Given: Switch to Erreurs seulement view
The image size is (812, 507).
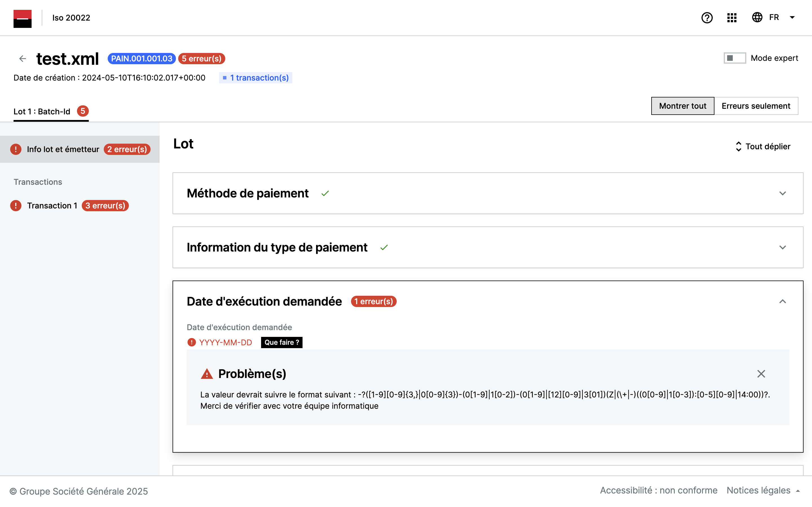Looking at the screenshot, I should (756, 106).
